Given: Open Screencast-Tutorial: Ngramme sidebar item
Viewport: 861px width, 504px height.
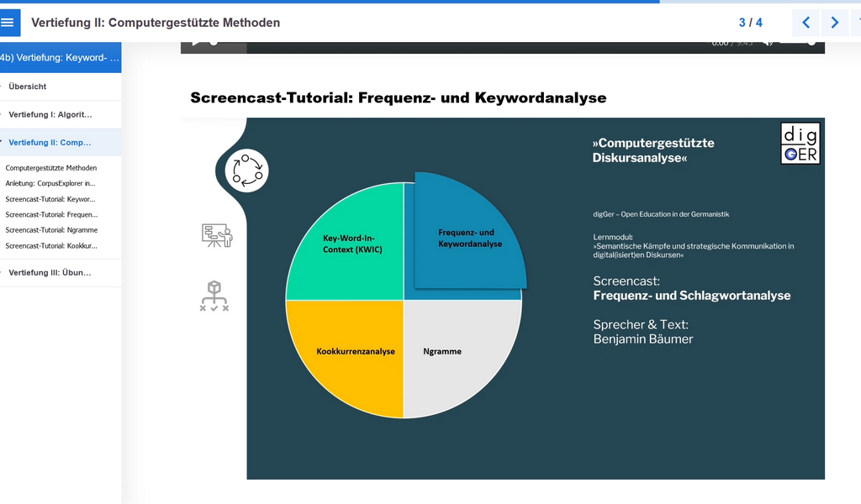Looking at the screenshot, I should [x=51, y=230].
